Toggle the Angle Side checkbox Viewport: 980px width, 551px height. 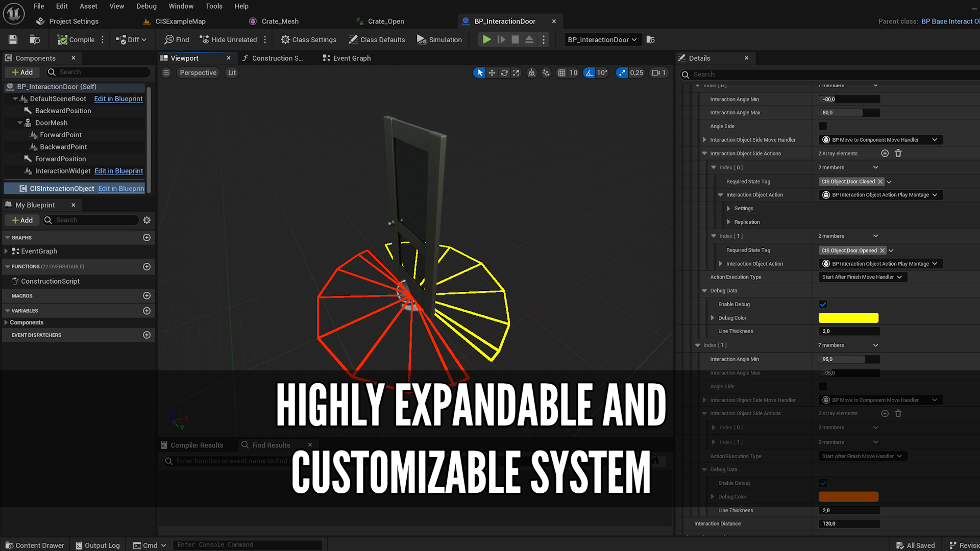click(823, 127)
